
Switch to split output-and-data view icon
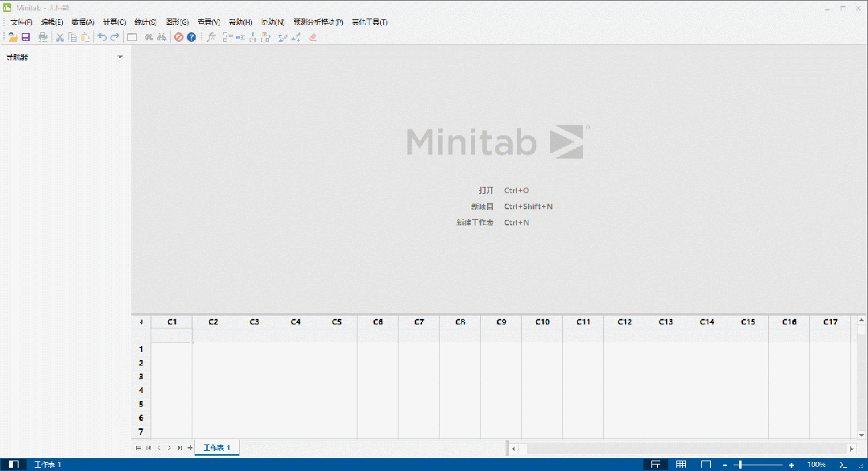pyautogui.click(x=655, y=465)
